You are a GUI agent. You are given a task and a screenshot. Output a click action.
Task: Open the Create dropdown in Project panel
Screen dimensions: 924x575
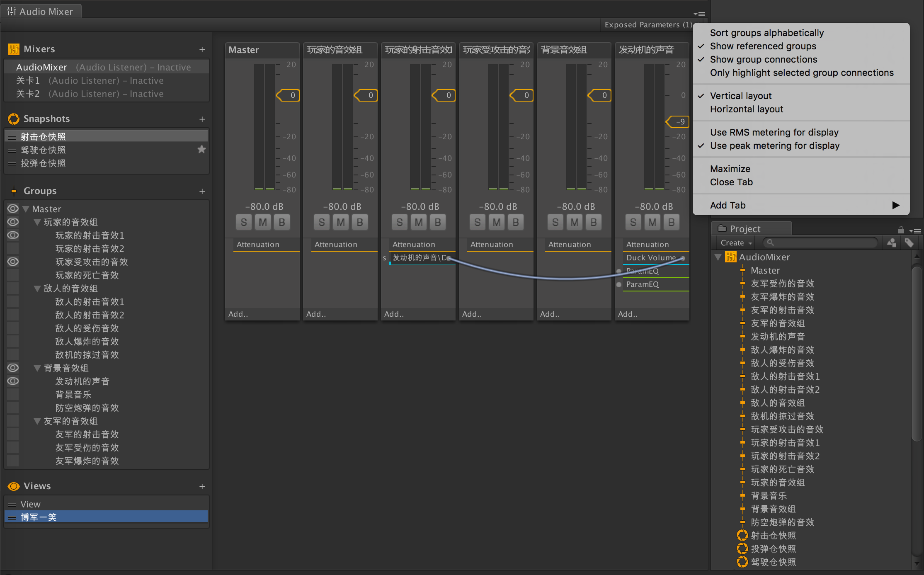pyautogui.click(x=735, y=243)
